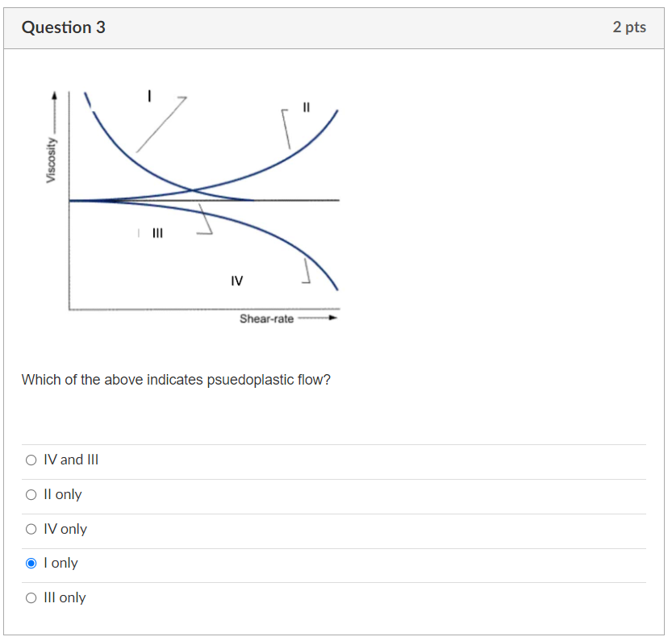Click the selected 'I only' radio button
This screenshot has height=641, width=672.
click(31, 563)
